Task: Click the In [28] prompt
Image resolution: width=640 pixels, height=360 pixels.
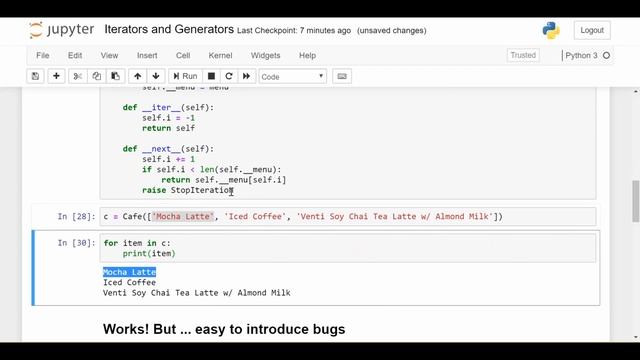Action: (x=76, y=216)
